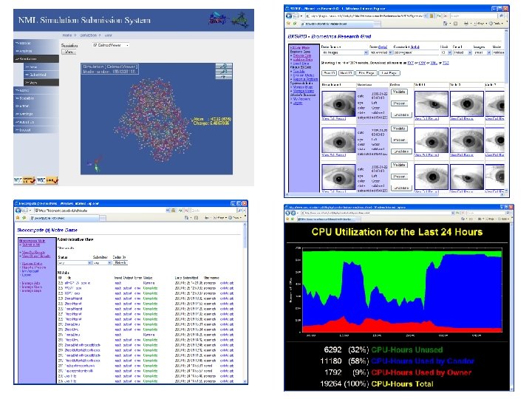Screen dimensions: 532x399
Task: Click the address bar in the Biocompute browser
Action: [x=102, y=211]
